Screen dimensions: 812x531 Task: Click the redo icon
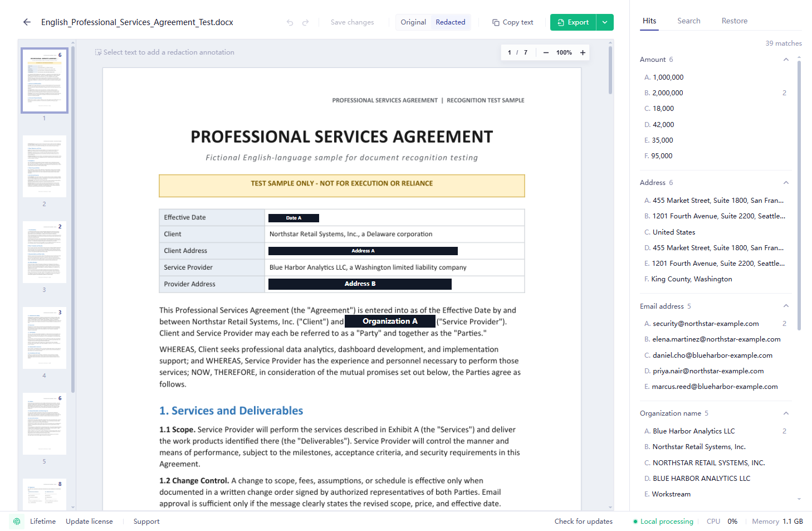pos(305,22)
